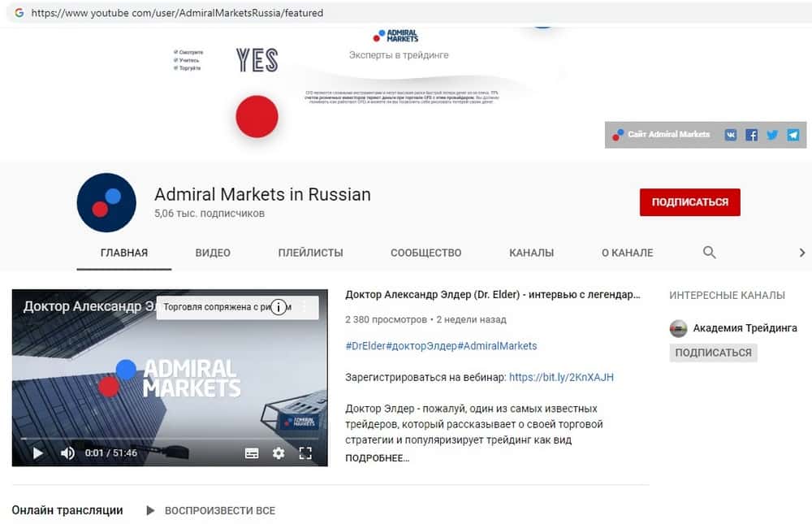The image size is (812, 524).
Task: Click the video title overlay in player
Action: (x=89, y=306)
